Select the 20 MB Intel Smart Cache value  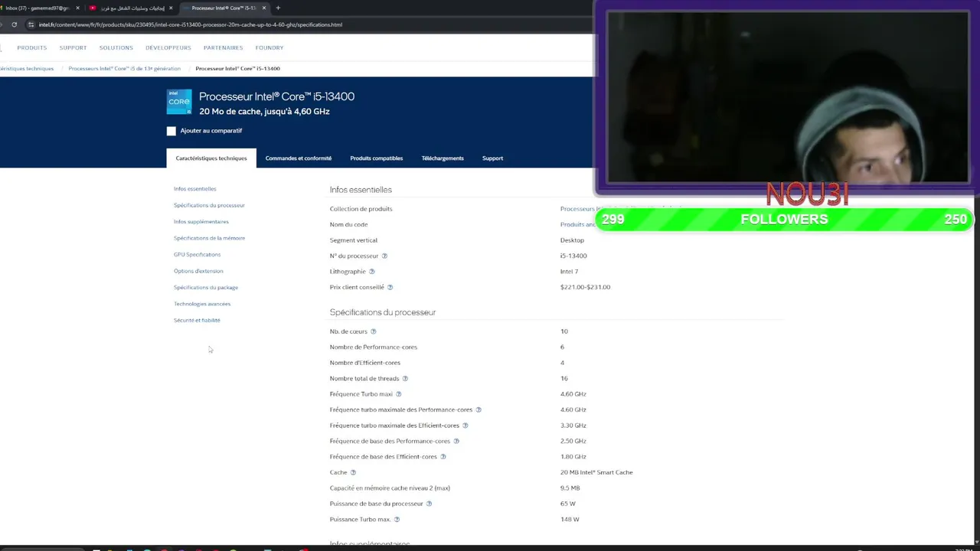pyautogui.click(x=596, y=472)
